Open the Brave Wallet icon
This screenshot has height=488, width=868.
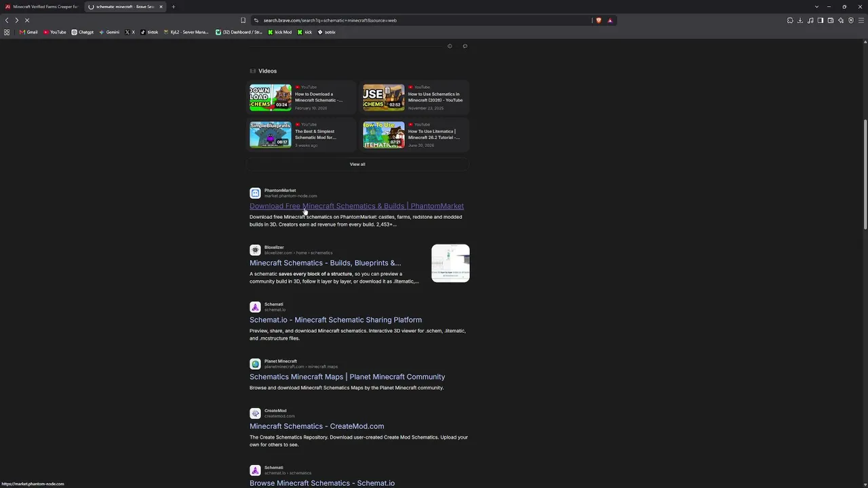click(831, 20)
